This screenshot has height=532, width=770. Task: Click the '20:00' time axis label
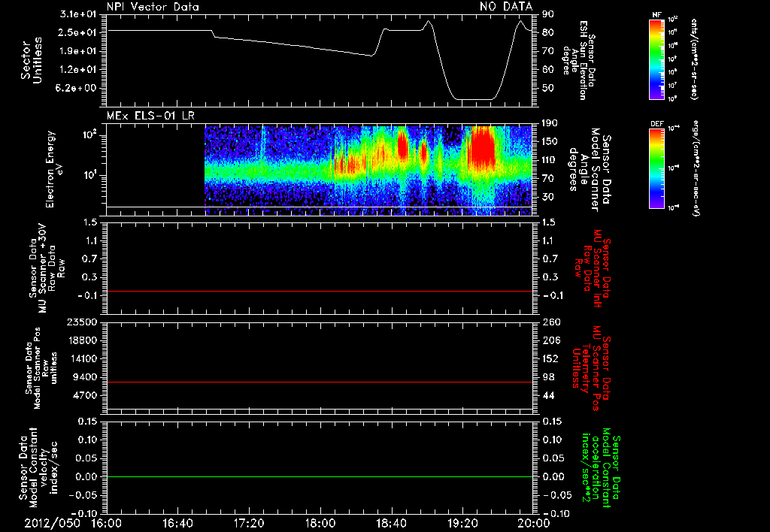(534, 523)
